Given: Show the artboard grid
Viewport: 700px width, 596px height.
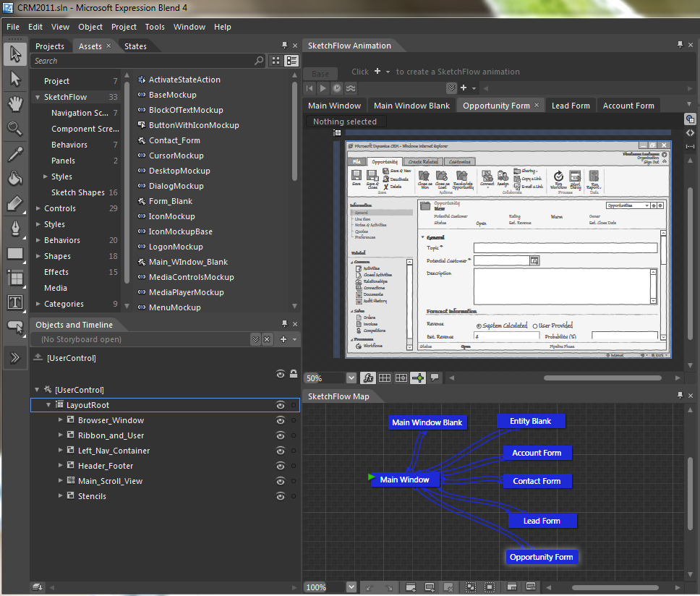Looking at the screenshot, I should [x=385, y=378].
